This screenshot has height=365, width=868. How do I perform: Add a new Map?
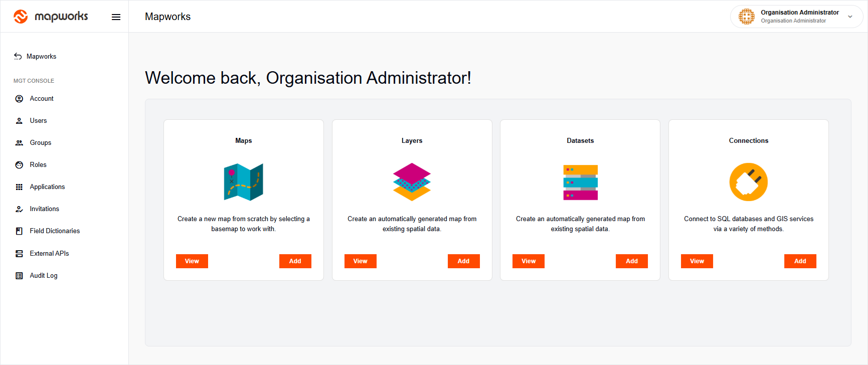click(295, 261)
